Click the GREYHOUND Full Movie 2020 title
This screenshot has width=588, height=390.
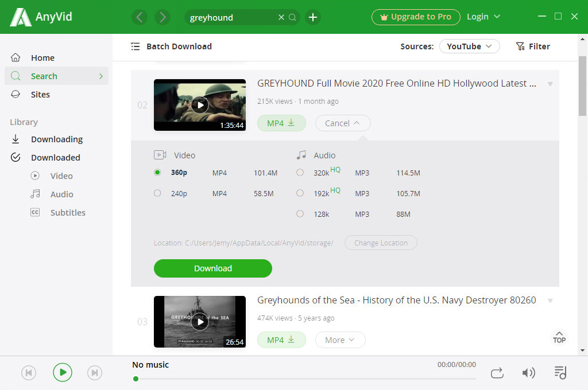[x=396, y=83]
